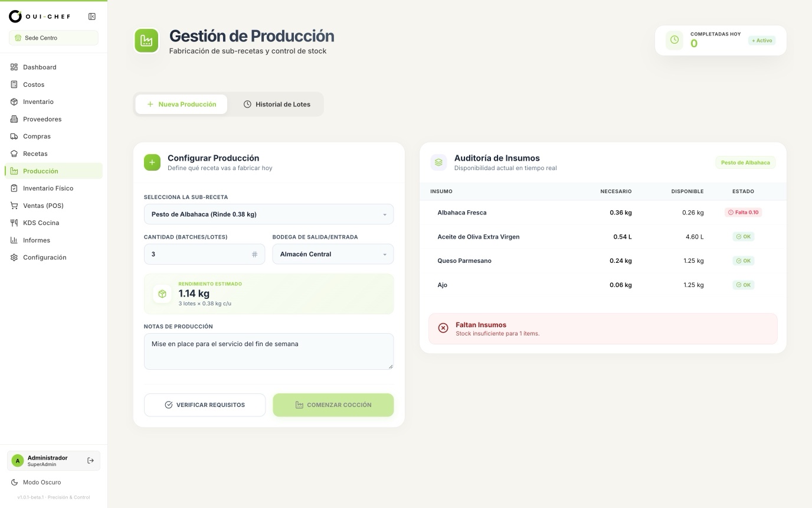Viewport: 812px width, 508px height.
Task: Click the moon icon for dark mode
Action: [14, 483]
